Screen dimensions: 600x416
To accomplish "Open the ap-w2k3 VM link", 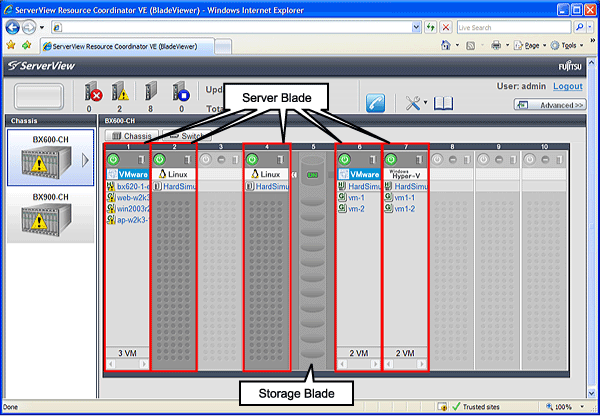I will coord(133,220).
